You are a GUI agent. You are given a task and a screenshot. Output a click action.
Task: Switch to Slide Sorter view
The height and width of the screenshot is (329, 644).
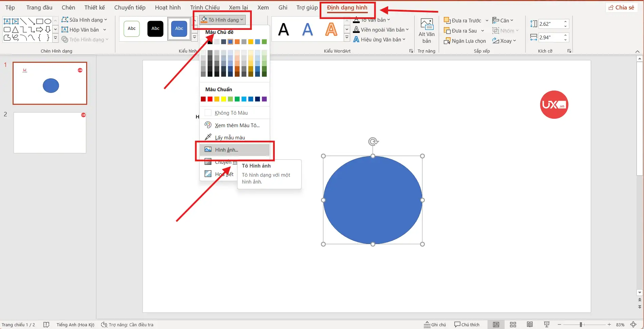513,325
